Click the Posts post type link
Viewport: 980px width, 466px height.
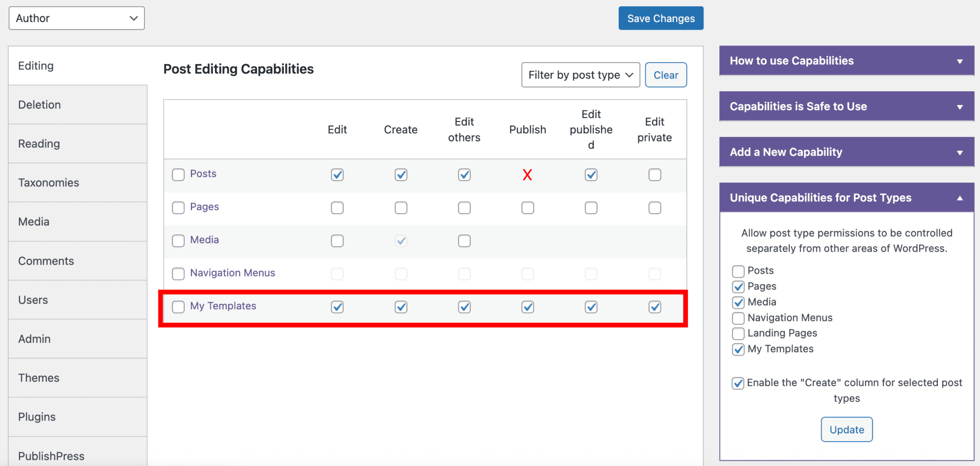(x=203, y=174)
